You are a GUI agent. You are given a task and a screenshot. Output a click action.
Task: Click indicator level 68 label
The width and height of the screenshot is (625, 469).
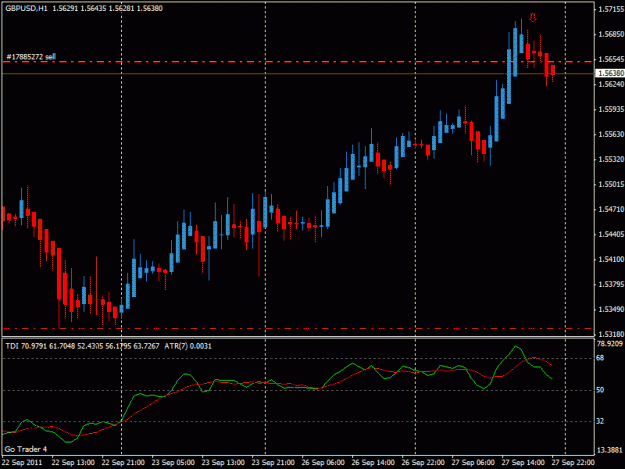[x=600, y=358]
